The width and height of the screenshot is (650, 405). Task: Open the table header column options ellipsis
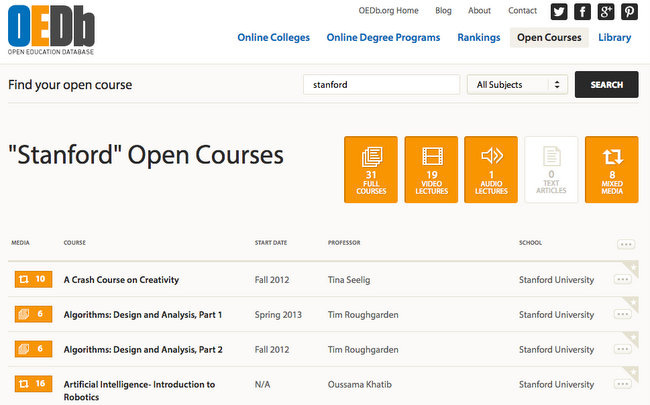click(x=626, y=244)
